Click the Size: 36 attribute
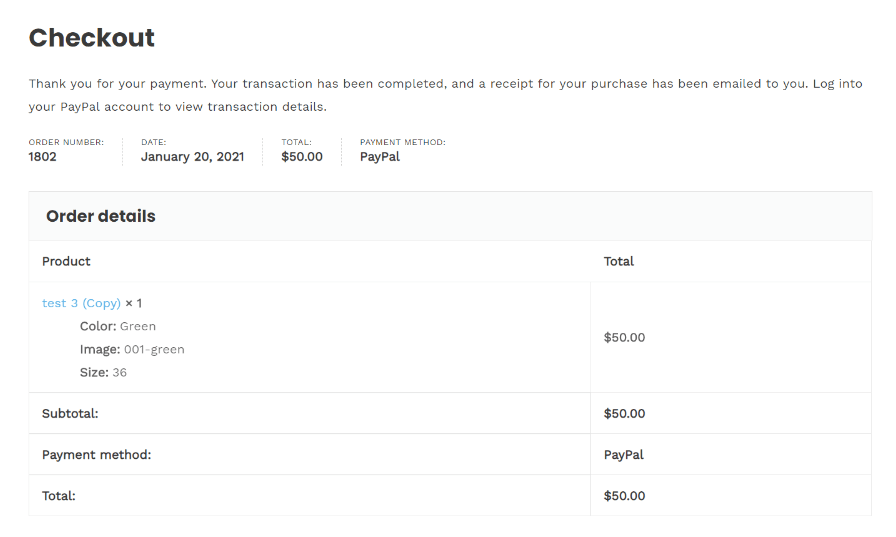Viewport: 896px width, 537px height. coord(103,372)
